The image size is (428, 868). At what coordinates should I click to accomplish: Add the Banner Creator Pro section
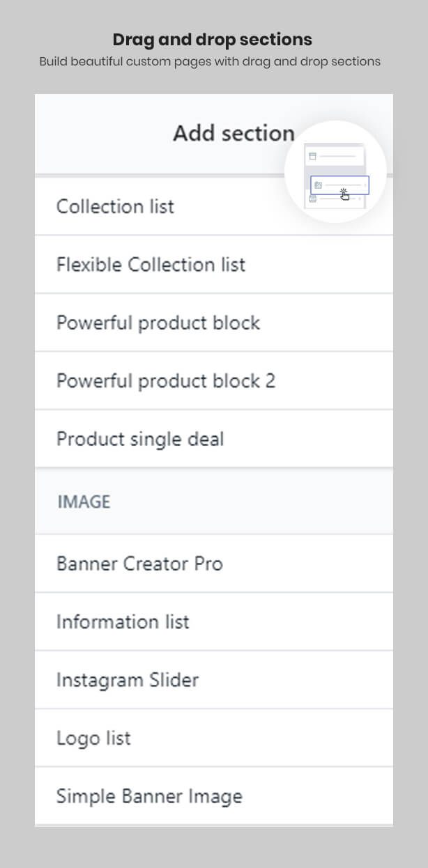pos(214,564)
